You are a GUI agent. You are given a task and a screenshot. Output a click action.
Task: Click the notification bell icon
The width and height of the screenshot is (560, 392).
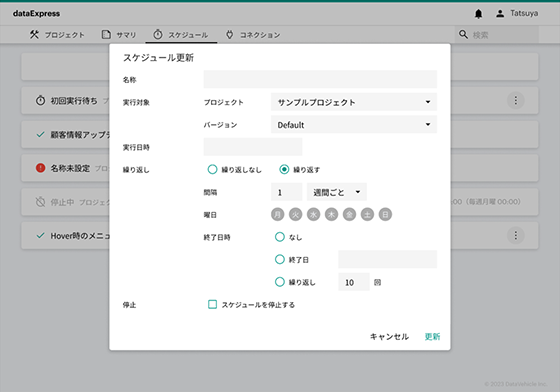(478, 14)
